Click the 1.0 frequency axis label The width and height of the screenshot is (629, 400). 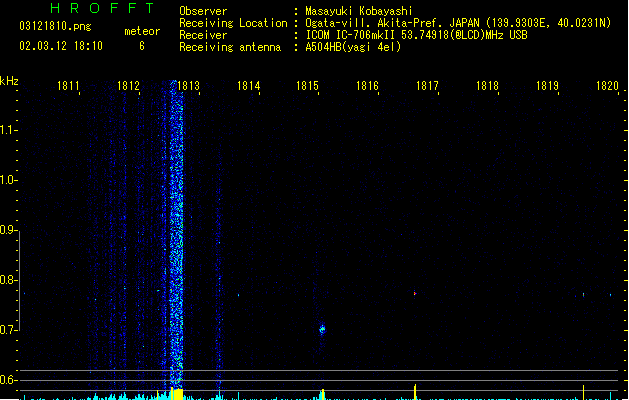point(7,180)
